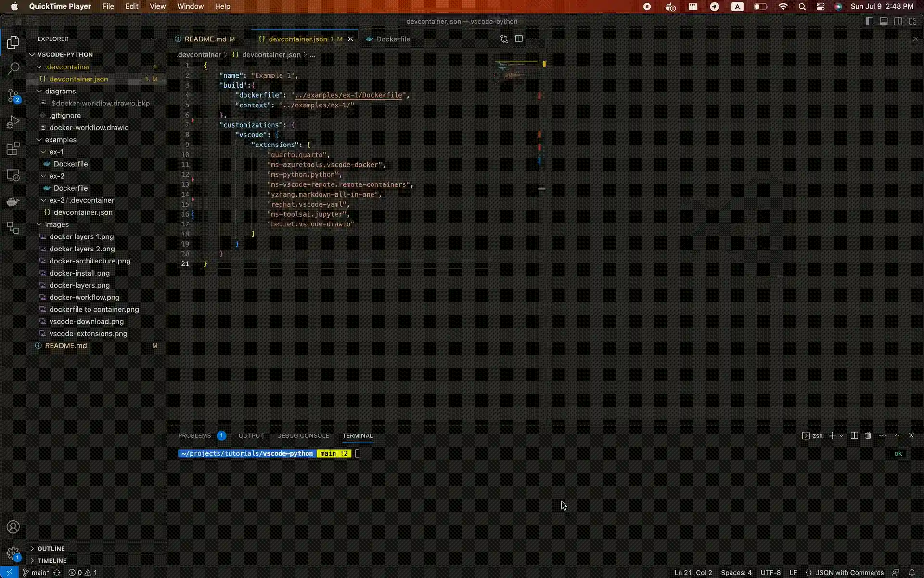924x578 pixels.
Task: Expand the OUTLINE section
Action: 51,549
